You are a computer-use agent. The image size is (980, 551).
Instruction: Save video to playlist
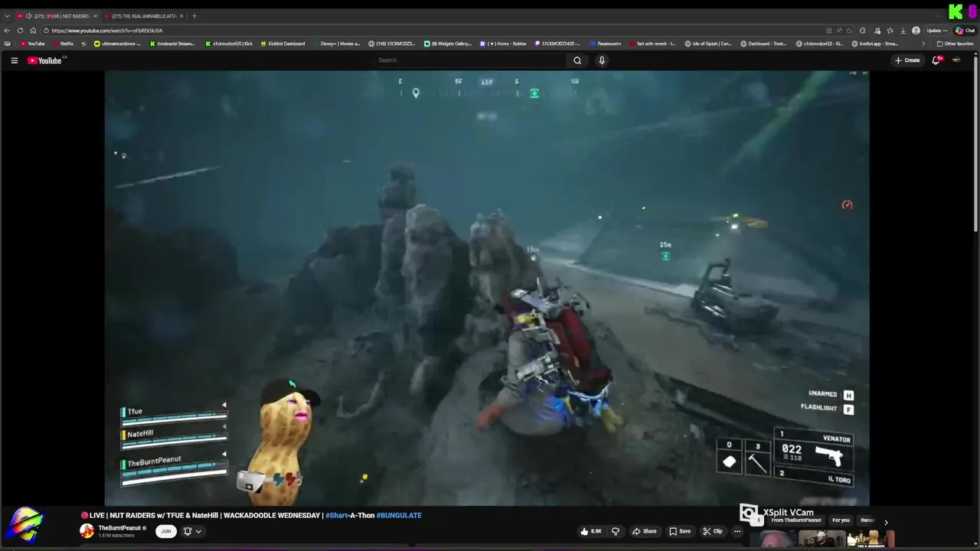680,531
